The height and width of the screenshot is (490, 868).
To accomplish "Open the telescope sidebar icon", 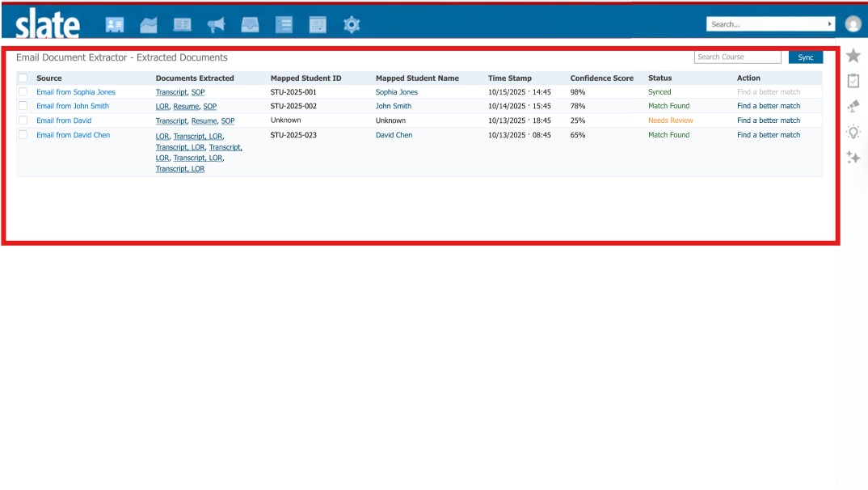I will (853, 106).
